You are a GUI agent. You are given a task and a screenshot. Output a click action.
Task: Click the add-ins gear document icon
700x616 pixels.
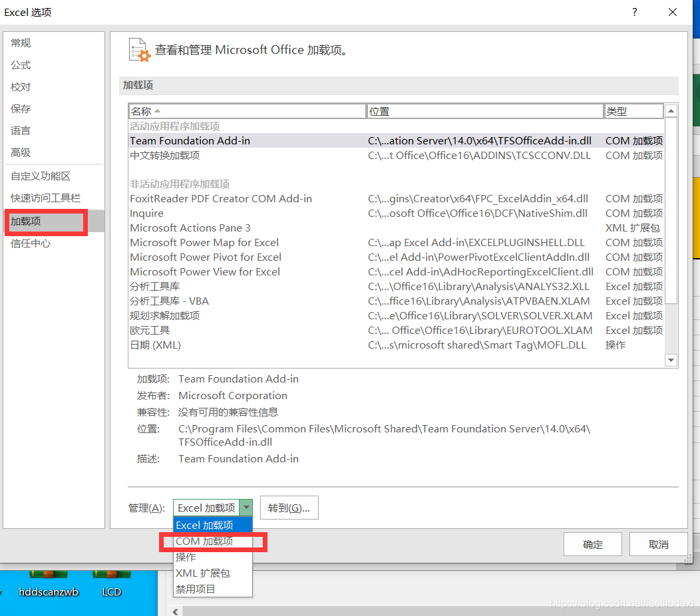click(x=139, y=50)
